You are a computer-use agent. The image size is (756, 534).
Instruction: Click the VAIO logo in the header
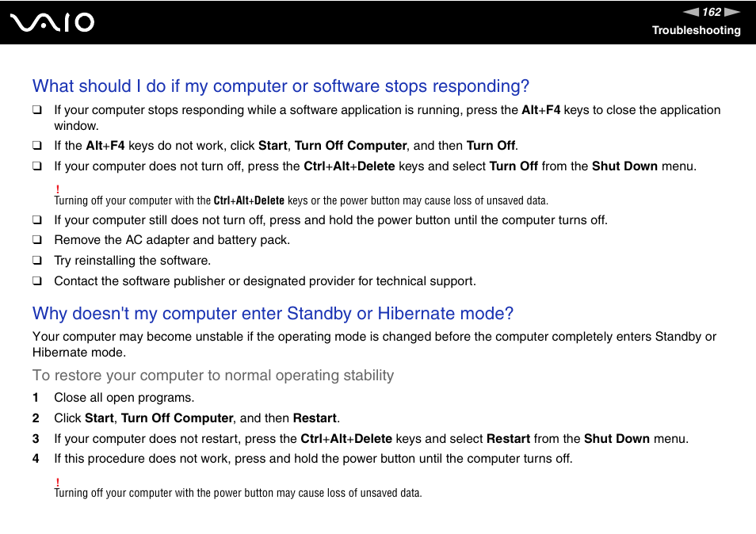click(52, 22)
